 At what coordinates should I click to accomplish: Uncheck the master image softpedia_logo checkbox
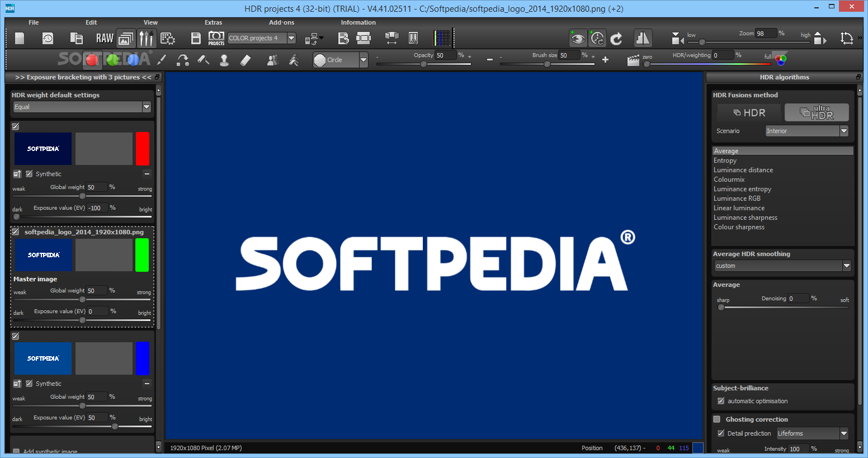[16, 232]
